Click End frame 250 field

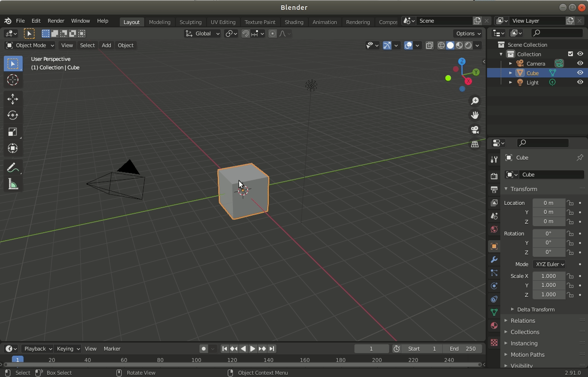pos(463,349)
